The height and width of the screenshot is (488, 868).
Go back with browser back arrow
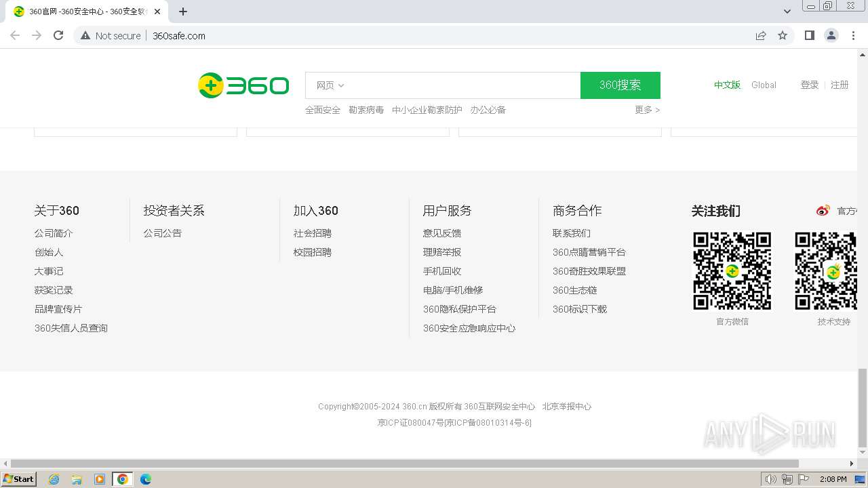[15, 35]
